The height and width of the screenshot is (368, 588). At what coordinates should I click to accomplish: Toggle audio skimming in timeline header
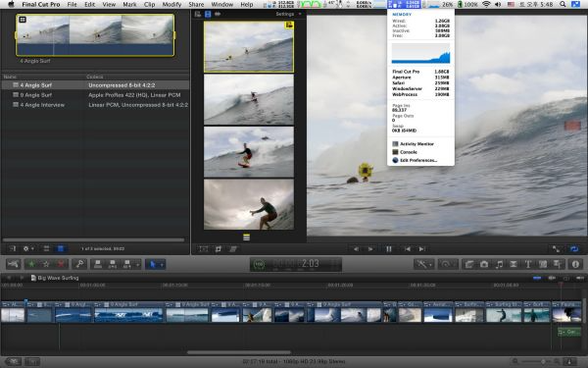[552, 278]
